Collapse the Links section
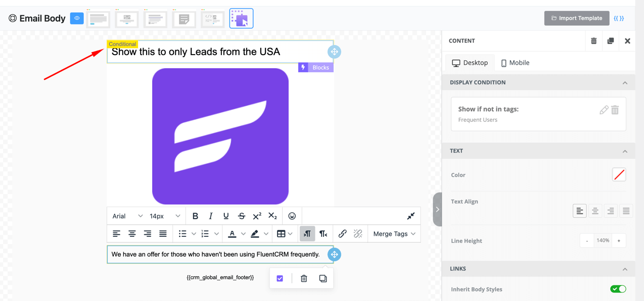This screenshot has width=644, height=301. tap(625, 269)
